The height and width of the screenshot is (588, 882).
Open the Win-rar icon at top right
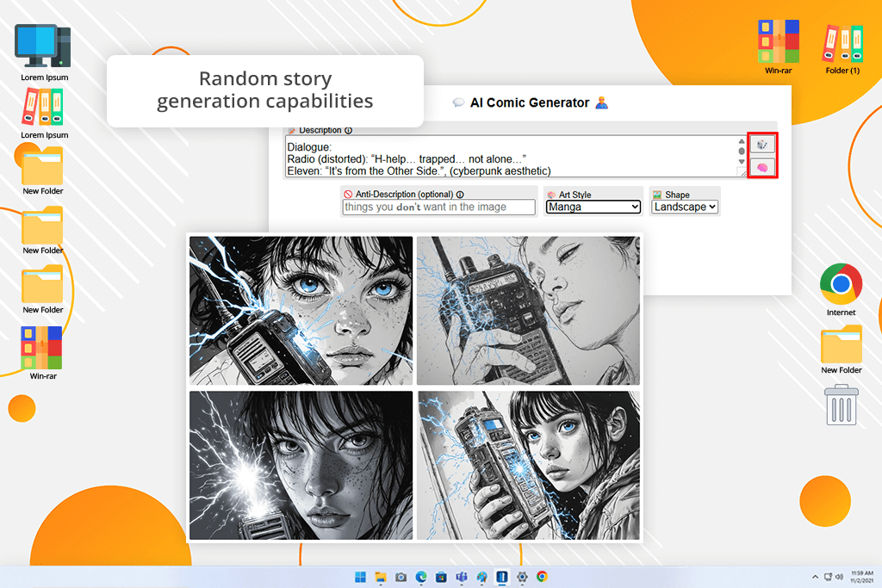point(778,47)
